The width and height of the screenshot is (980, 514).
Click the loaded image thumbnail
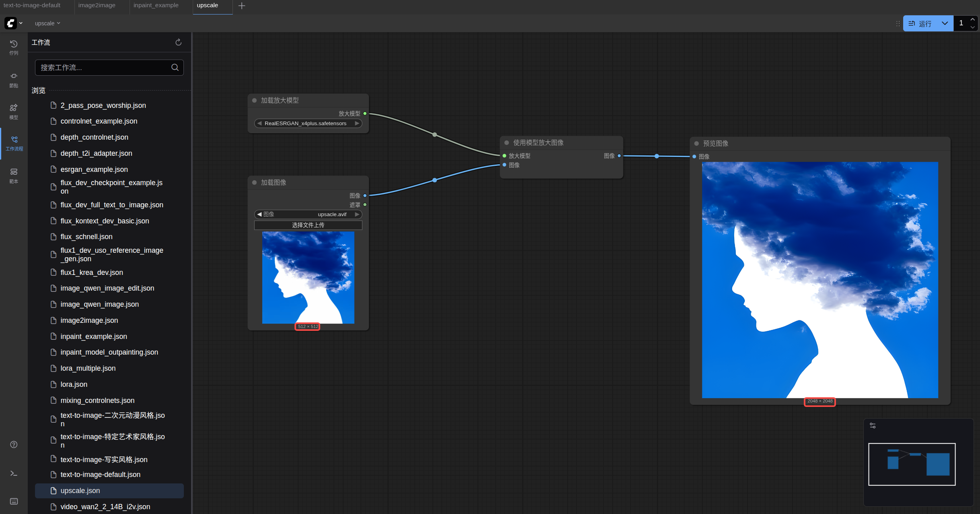tap(308, 277)
